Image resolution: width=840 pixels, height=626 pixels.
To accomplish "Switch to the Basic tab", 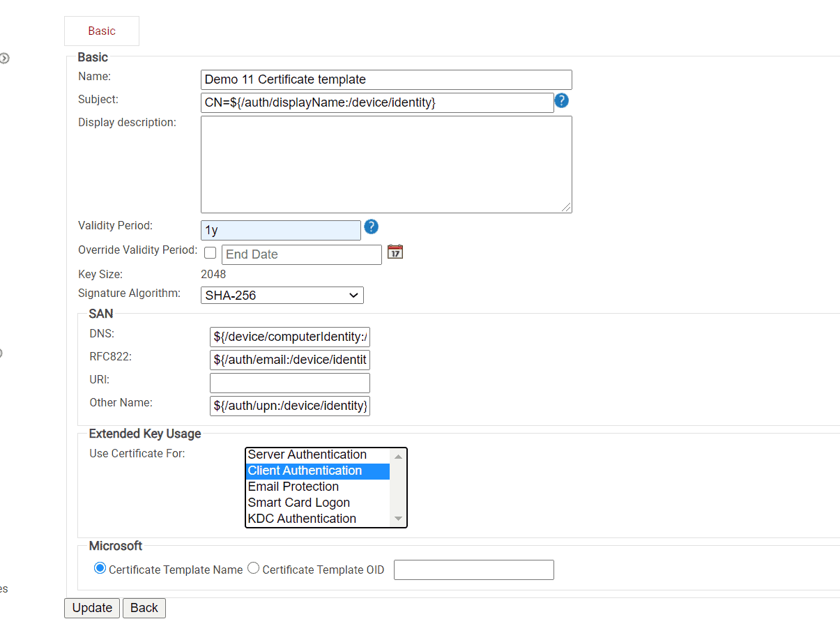I will pos(102,31).
